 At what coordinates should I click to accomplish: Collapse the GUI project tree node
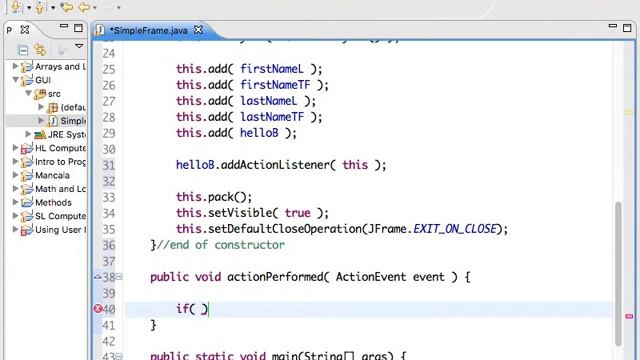[x=16, y=80]
